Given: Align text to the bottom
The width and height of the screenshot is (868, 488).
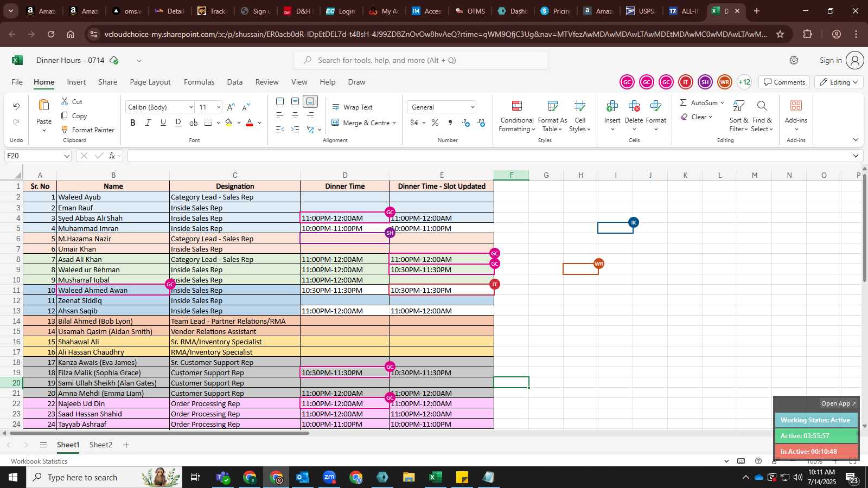Looking at the screenshot, I should pyautogui.click(x=310, y=101).
